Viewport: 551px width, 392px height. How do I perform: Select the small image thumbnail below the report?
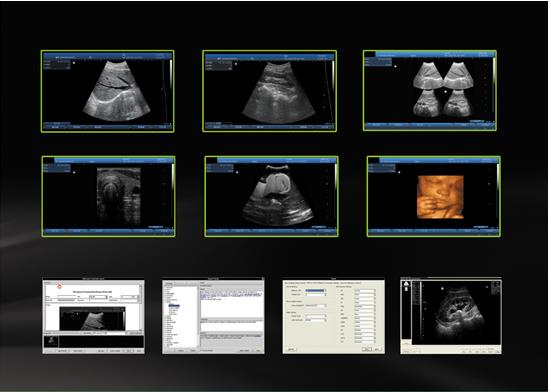[x=51, y=341]
